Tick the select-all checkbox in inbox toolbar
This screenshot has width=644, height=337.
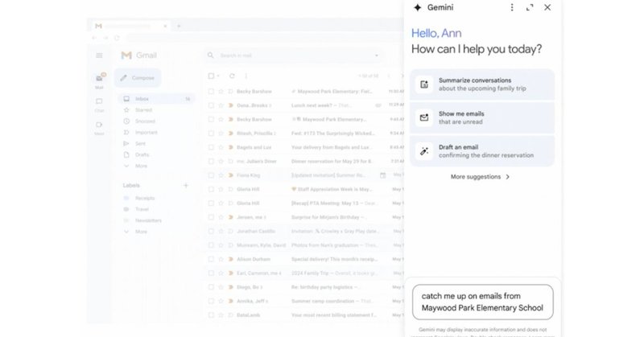(x=211, y=76)
